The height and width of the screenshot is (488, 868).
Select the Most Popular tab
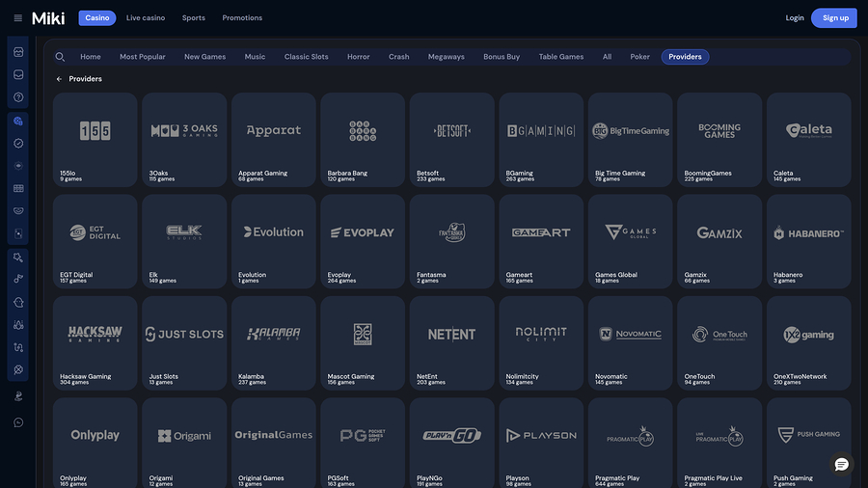pos(143,57)
